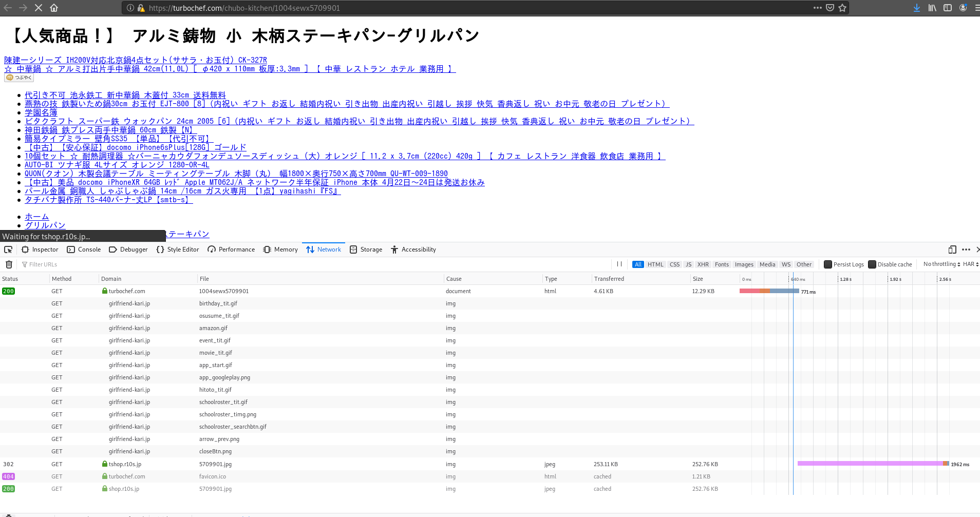Switch to the Console tab
The image size is (980, 517).
84,250
